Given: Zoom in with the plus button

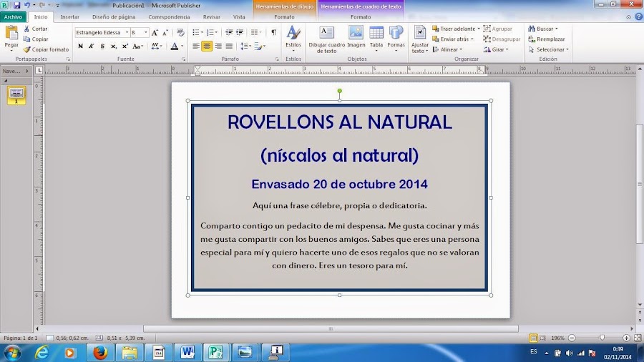Looking at the screenshot, I should click(626, 338).
